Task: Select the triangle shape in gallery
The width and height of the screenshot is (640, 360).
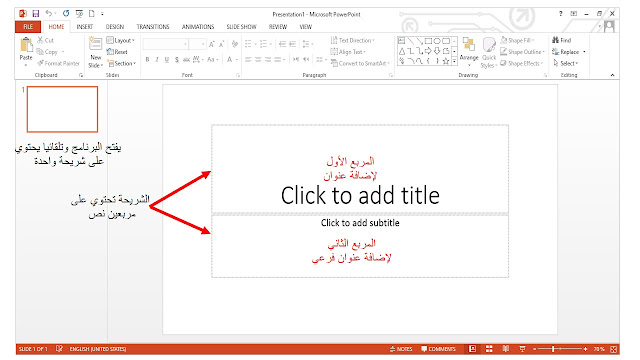Action: [402, 51]
